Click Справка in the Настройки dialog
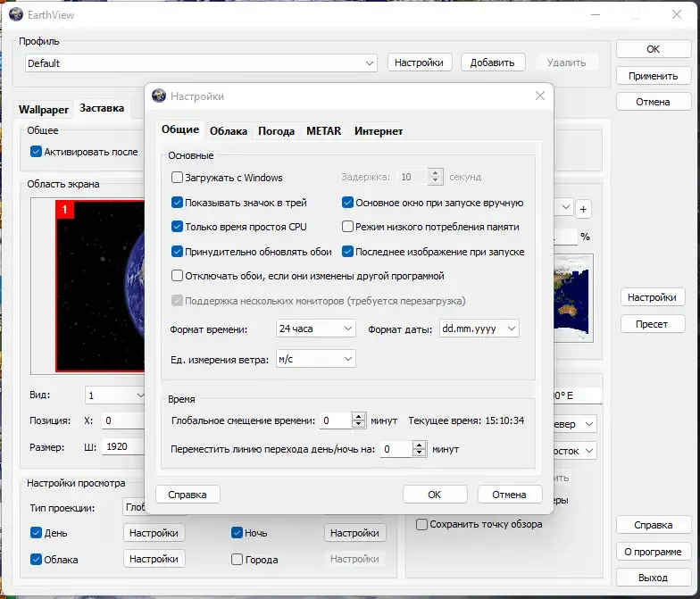Image resolution: width=700 pixels, height=599 pixels. (x=187, y=495)
